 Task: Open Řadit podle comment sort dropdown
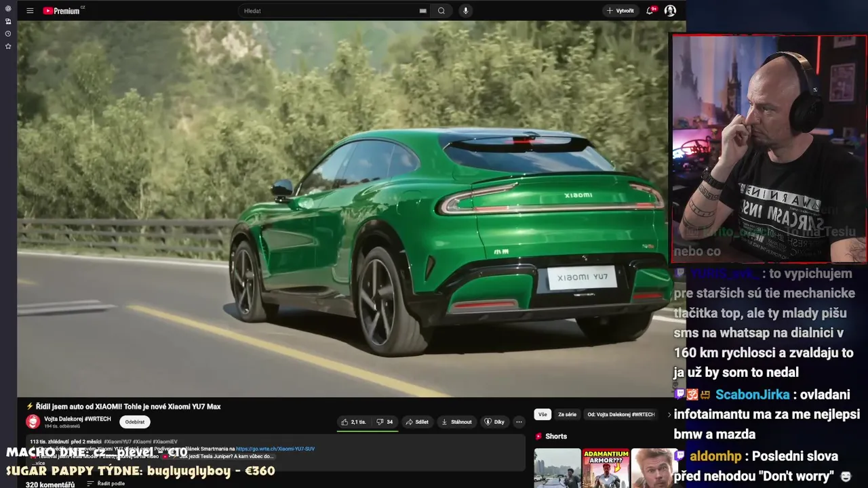click(106, 484)
